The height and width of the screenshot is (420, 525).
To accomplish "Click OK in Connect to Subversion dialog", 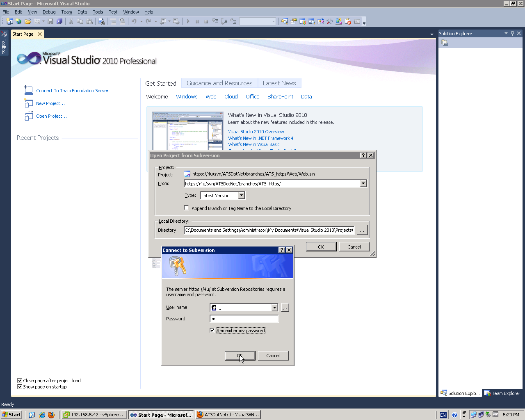I will tap(240, 356).
